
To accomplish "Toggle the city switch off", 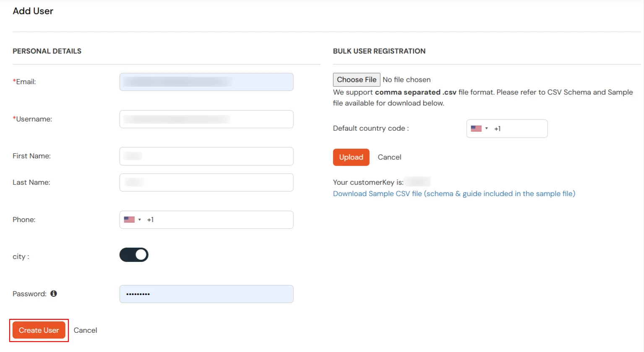I will coord(134,255).
